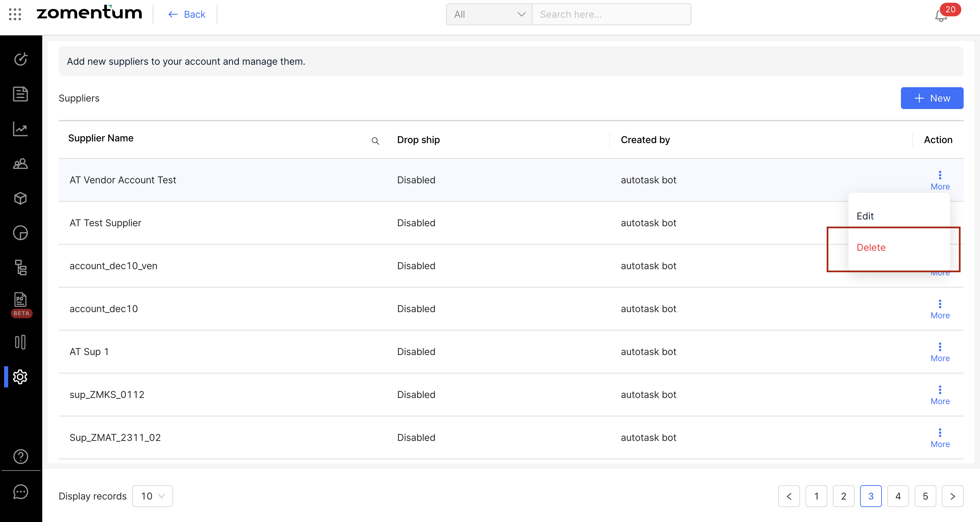Expand the All search filter dropdown
This screenshot has width=980, height=522.
(x=489, y=14)
